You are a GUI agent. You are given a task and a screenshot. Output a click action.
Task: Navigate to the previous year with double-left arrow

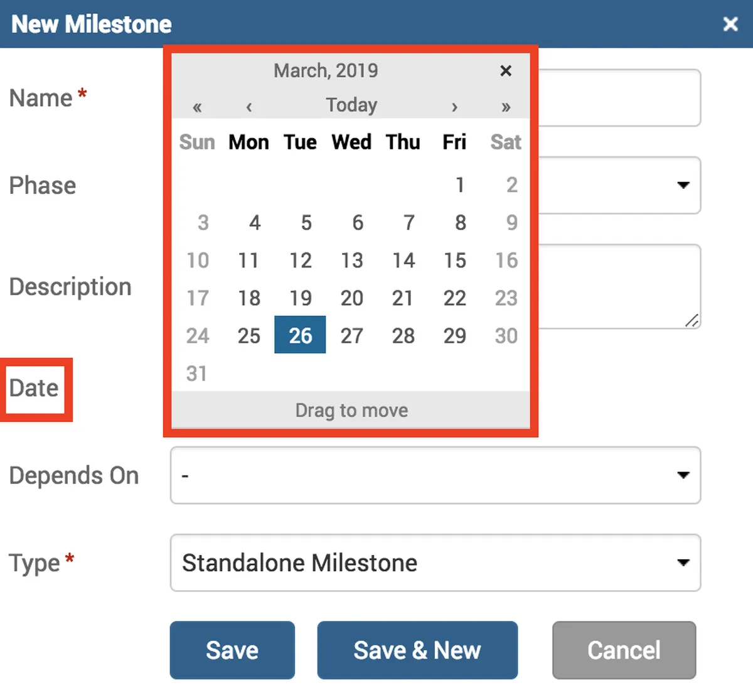tap(197, 107)
